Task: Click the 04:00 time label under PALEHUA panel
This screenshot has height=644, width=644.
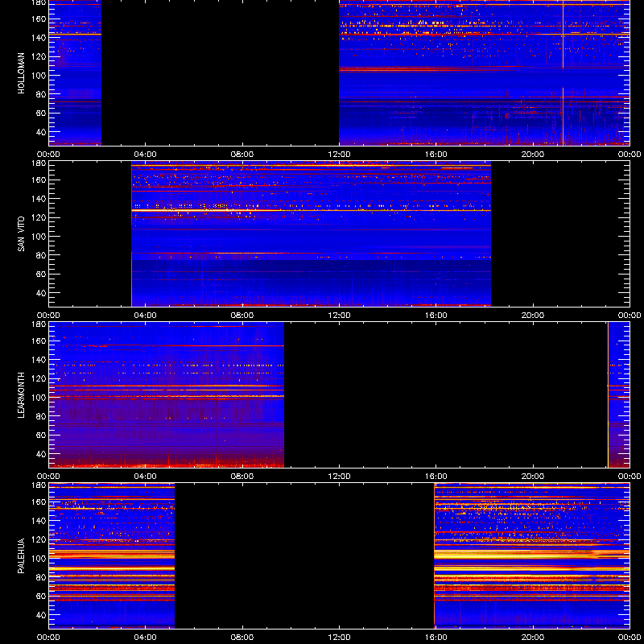Action: coord(146,638)
